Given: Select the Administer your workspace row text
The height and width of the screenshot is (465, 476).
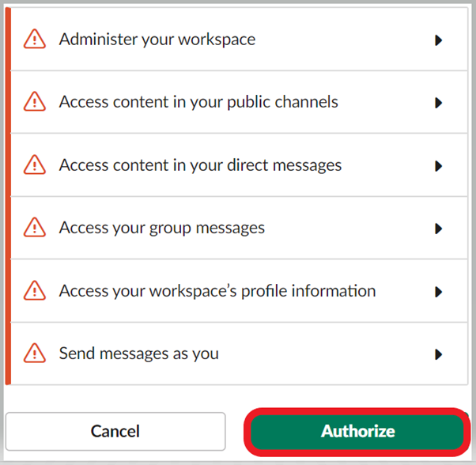Looking at the screenshot, I should 157,40.
